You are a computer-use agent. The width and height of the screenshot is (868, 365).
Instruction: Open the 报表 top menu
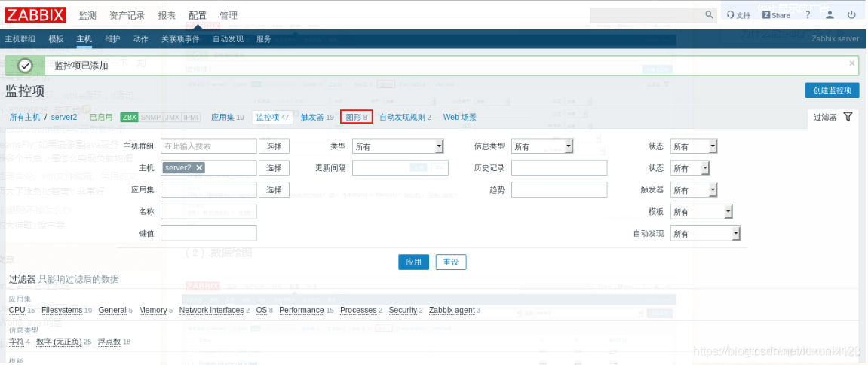click(167, 16)
